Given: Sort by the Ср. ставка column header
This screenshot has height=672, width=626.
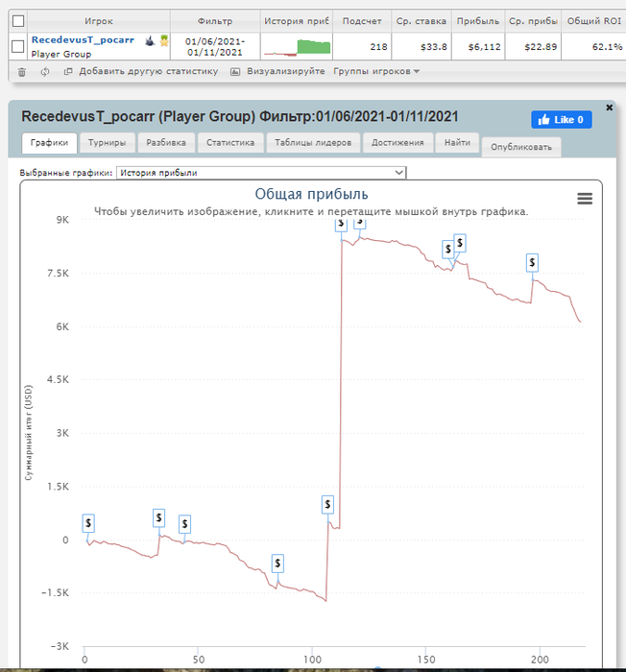Looking at the screenshot, I should point(421,21).
